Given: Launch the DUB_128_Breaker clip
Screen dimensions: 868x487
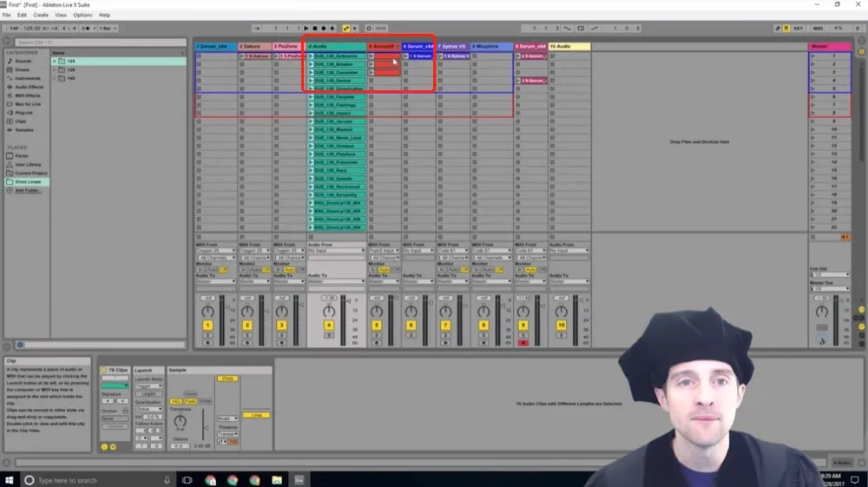Looking at the screenshot, I should pos(311,64).
